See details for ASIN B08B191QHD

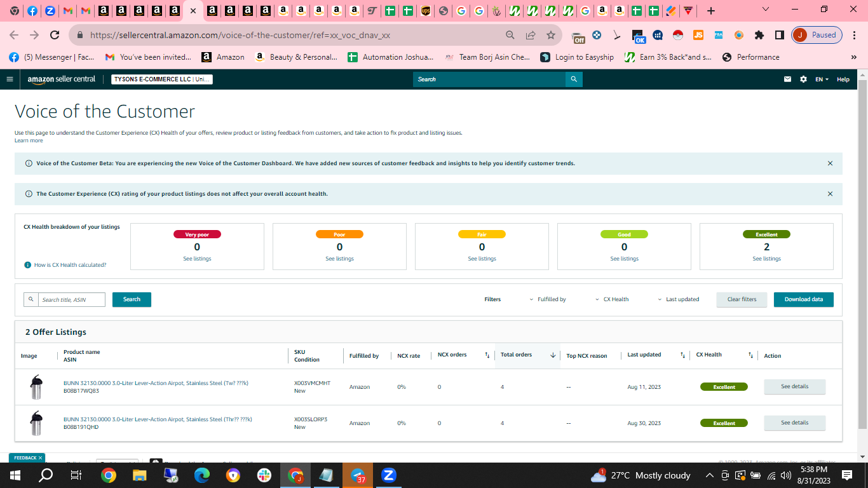pos(794,423)
